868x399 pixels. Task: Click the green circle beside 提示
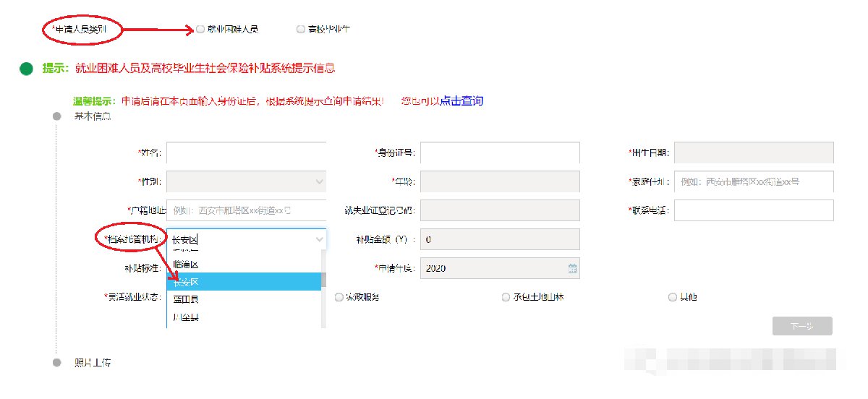(26, 69)
